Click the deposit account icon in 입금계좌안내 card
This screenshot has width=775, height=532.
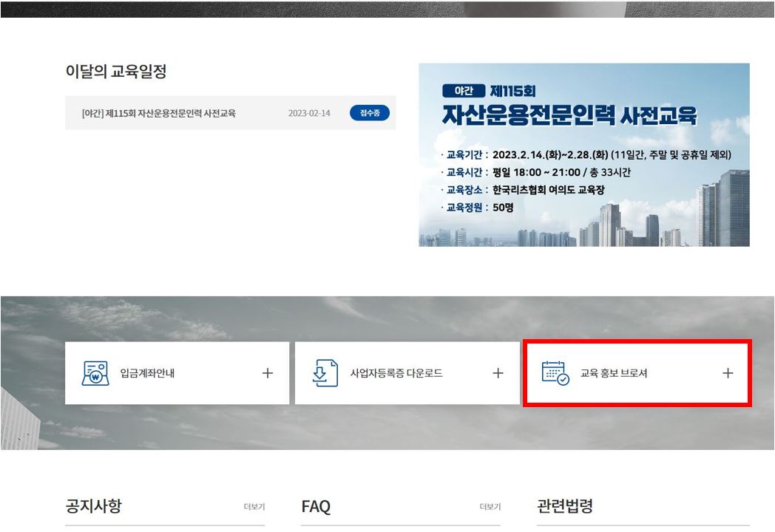point(95,373)
